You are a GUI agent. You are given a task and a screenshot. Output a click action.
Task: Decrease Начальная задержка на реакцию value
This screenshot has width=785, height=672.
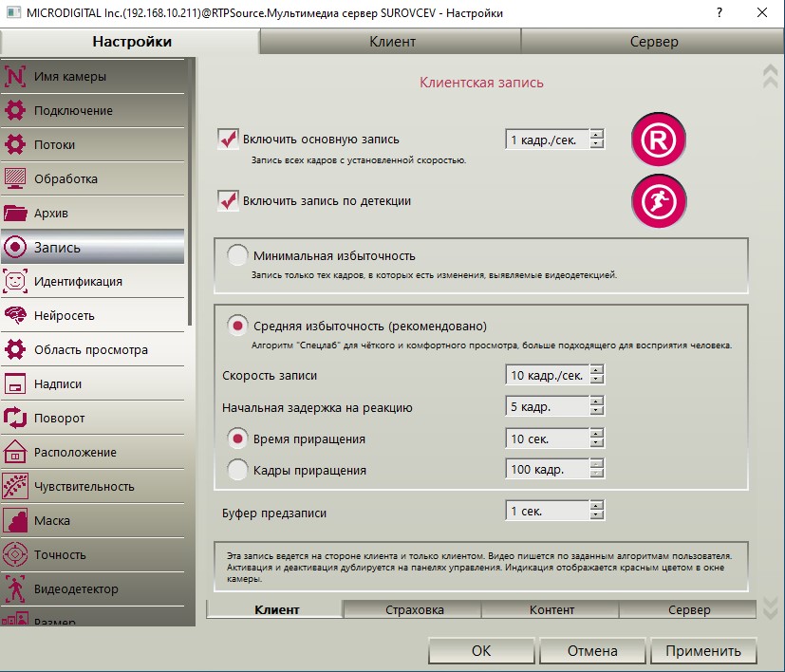point(596,411)
